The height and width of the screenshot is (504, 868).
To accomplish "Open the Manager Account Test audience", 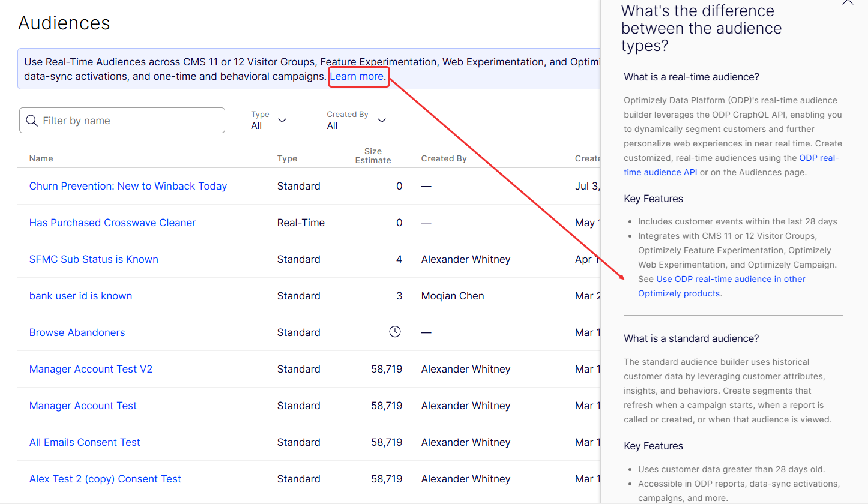I will [x=83, y=406].
